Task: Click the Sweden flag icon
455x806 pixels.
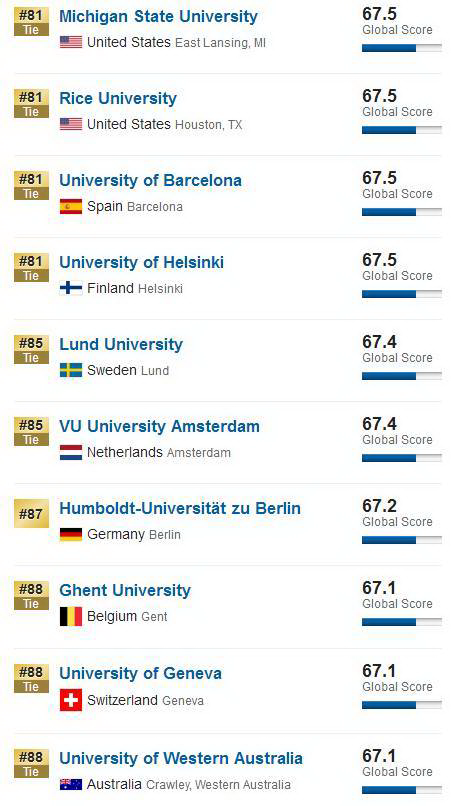Action: (71, 370)
